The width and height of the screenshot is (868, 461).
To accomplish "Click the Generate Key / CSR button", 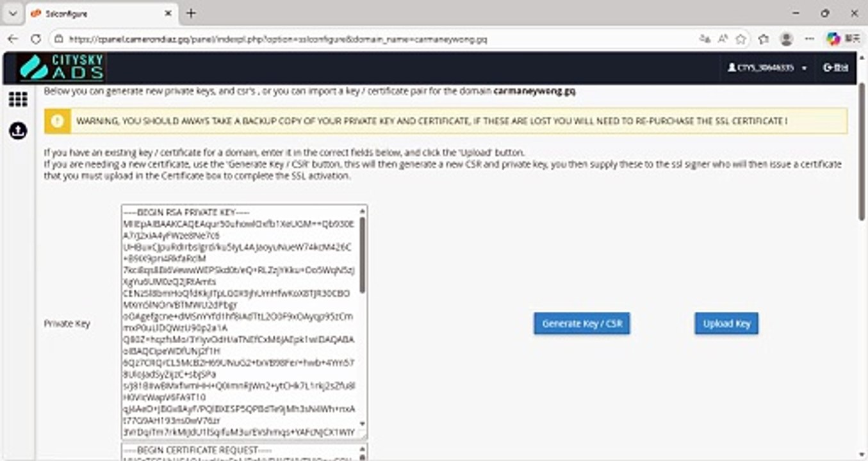I will [x=582, y=323].
